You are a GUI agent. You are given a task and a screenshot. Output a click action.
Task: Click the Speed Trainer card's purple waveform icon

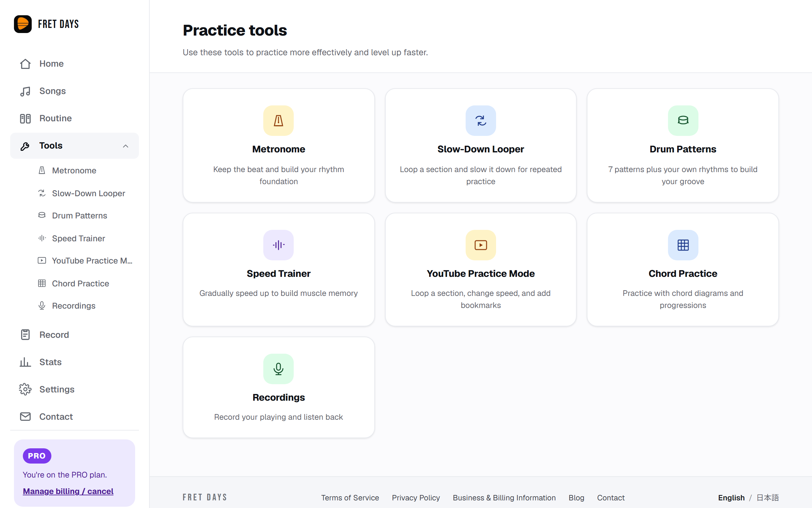click(278, 245)
